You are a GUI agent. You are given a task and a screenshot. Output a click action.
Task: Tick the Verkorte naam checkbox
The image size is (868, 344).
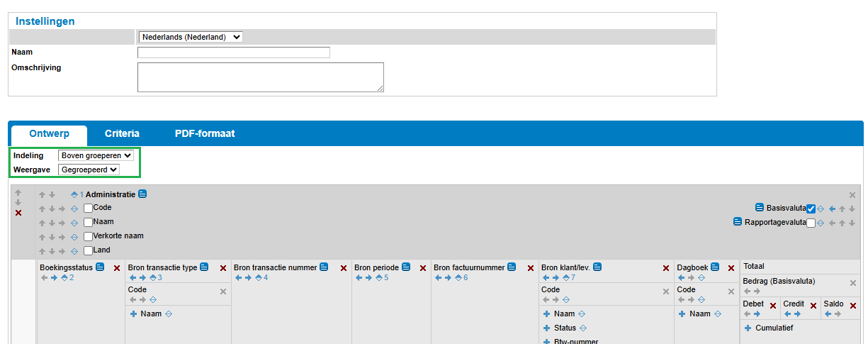click(88, 236)
